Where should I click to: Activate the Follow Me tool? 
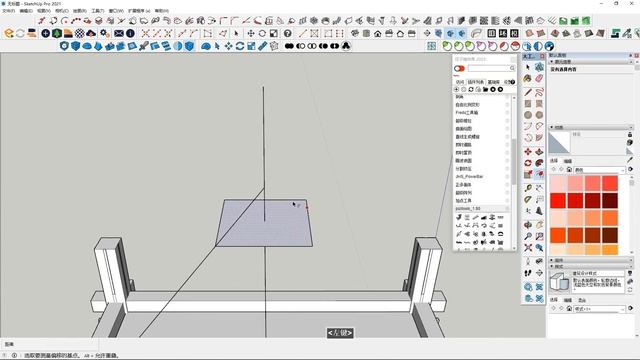(x=539, y=163)
